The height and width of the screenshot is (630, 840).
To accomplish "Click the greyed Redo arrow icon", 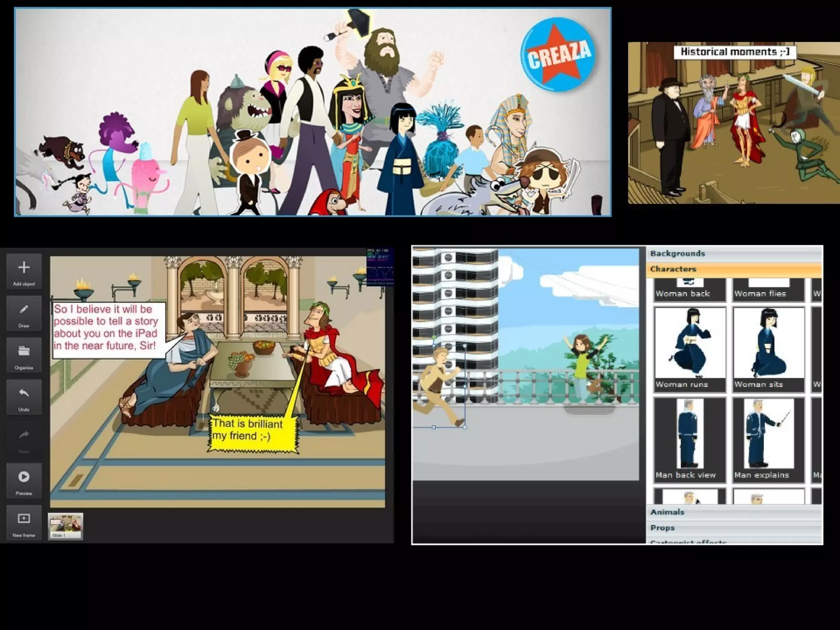I will pos(24,436).
